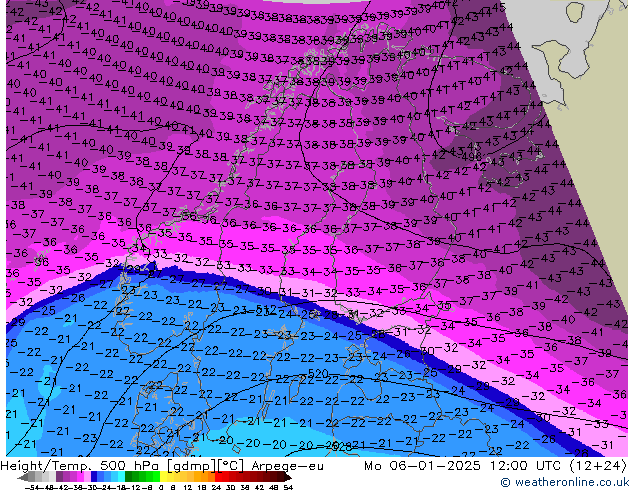The height and width of the screenshot is (490, 634).
Task: Click the 'Arpege-eu' model name text
Action: [287, 466]
